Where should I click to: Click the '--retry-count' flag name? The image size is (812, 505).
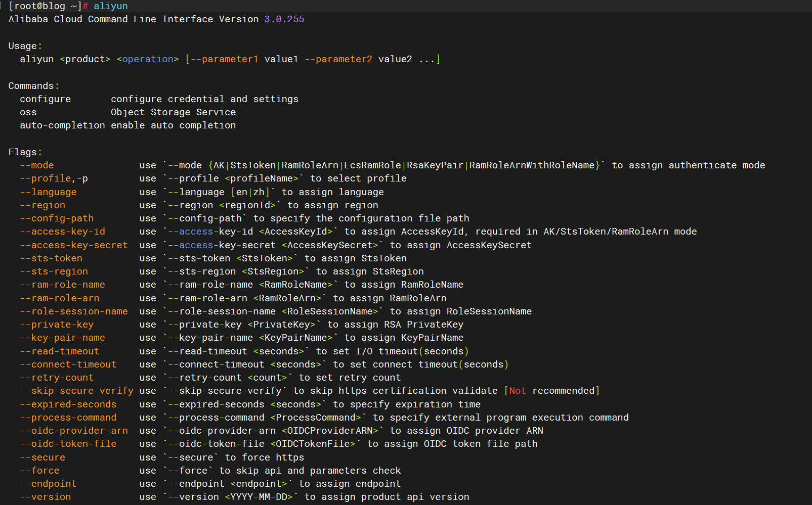(57, 378)
